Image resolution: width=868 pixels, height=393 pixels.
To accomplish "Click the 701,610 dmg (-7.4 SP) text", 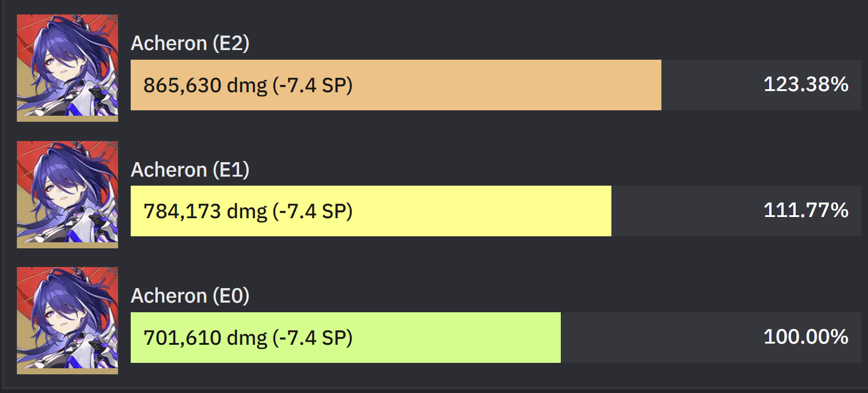I will 248,338.
